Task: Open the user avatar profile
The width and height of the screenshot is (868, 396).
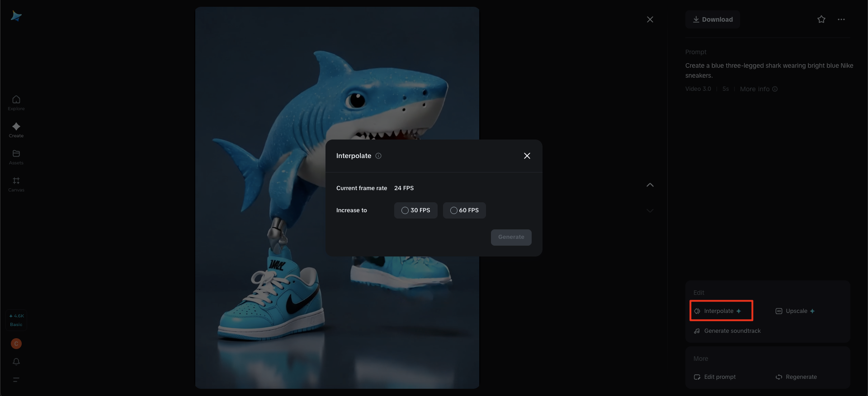Action: (x=16, y=344)
